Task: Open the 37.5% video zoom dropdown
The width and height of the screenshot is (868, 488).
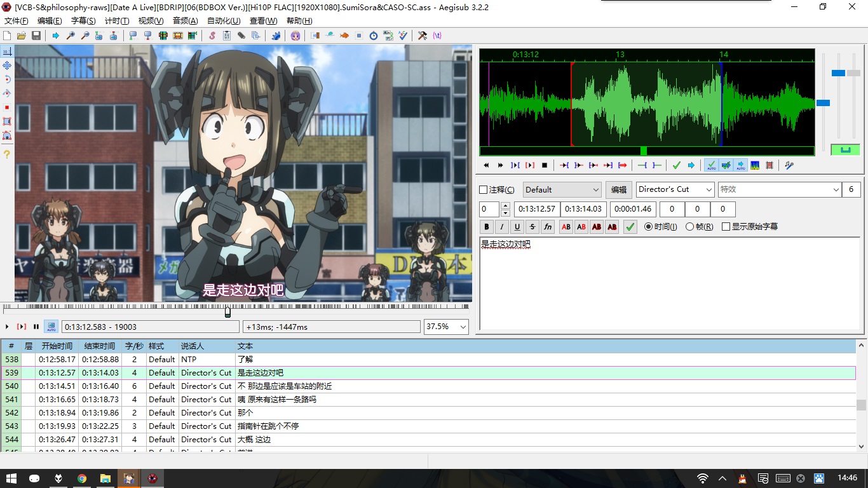Action: [446, 327]
